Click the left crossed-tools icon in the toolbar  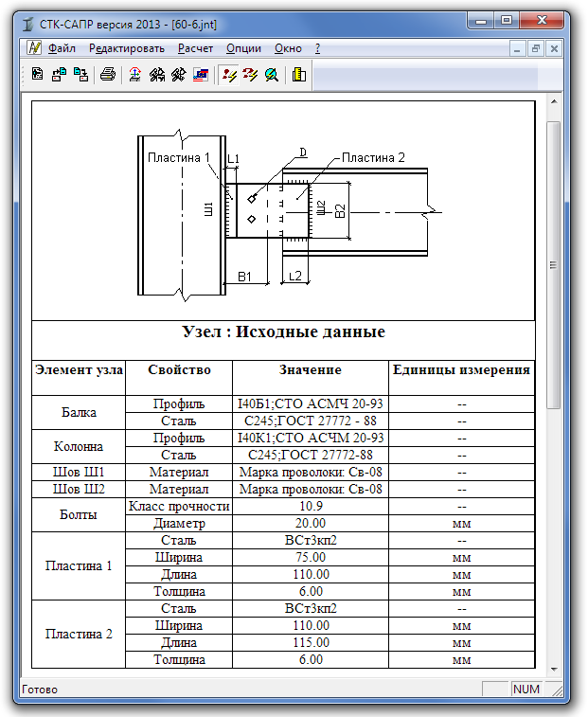point(156,75)
